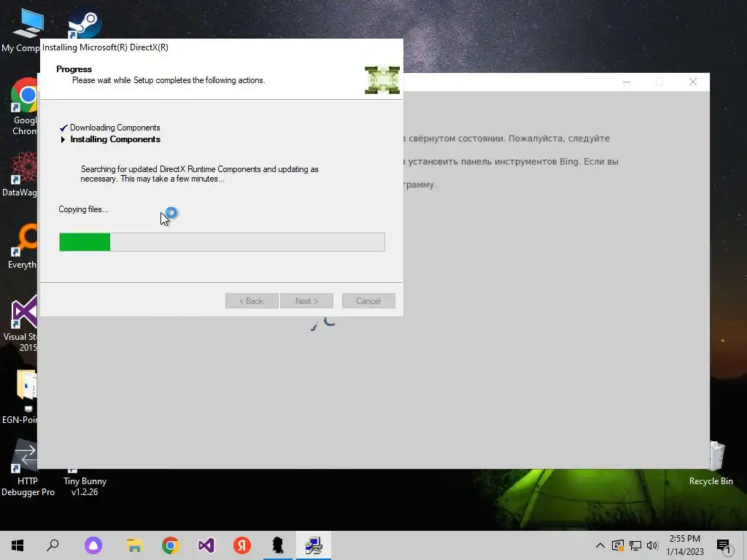The image size is (747, 560).
Task: Click the Next > button
Action: point(306,301)
